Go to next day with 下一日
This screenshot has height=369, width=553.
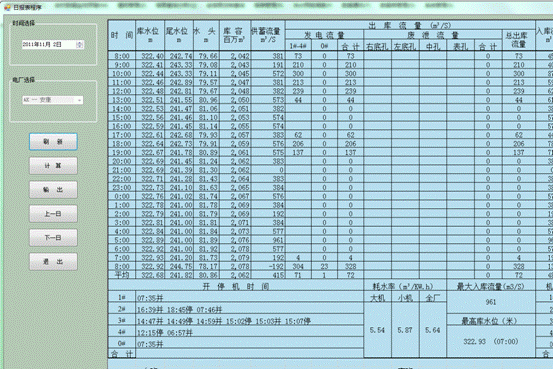point(53,238)
